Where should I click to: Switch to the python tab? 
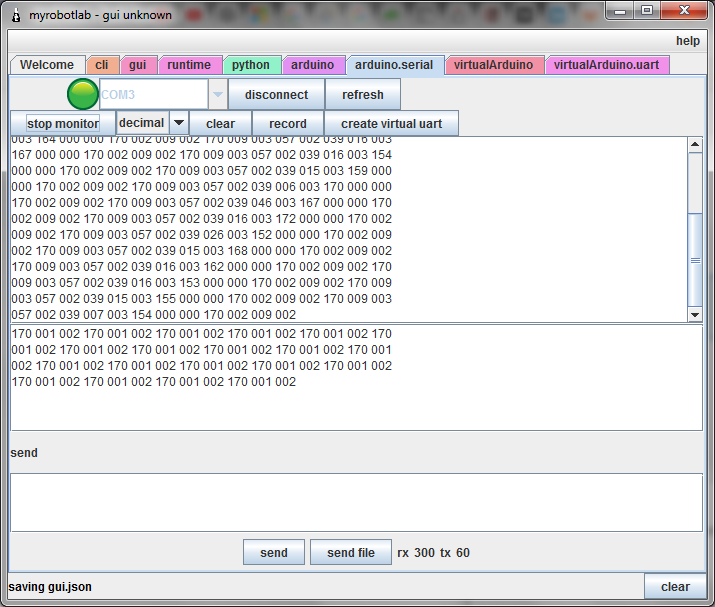[x=251, y=65]
